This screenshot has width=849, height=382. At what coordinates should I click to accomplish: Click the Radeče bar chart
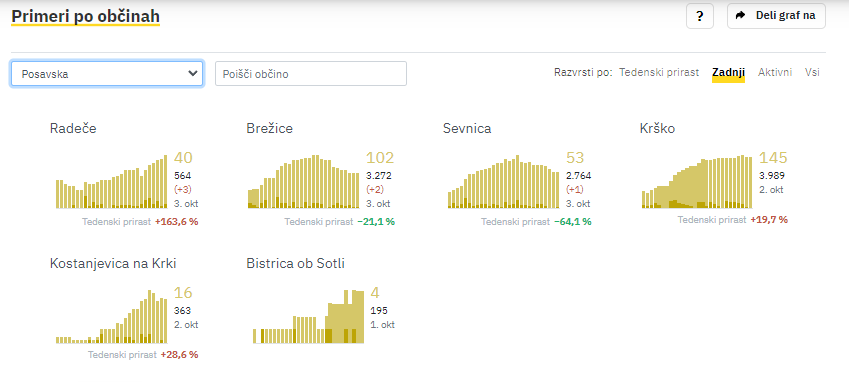[112, 182]
